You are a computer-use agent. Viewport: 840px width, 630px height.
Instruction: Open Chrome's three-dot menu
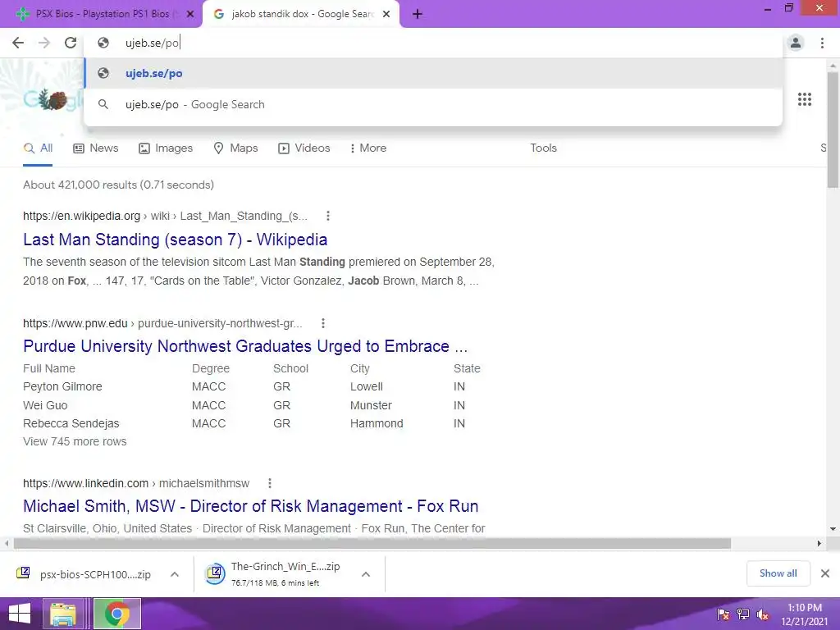coord(822,43)
